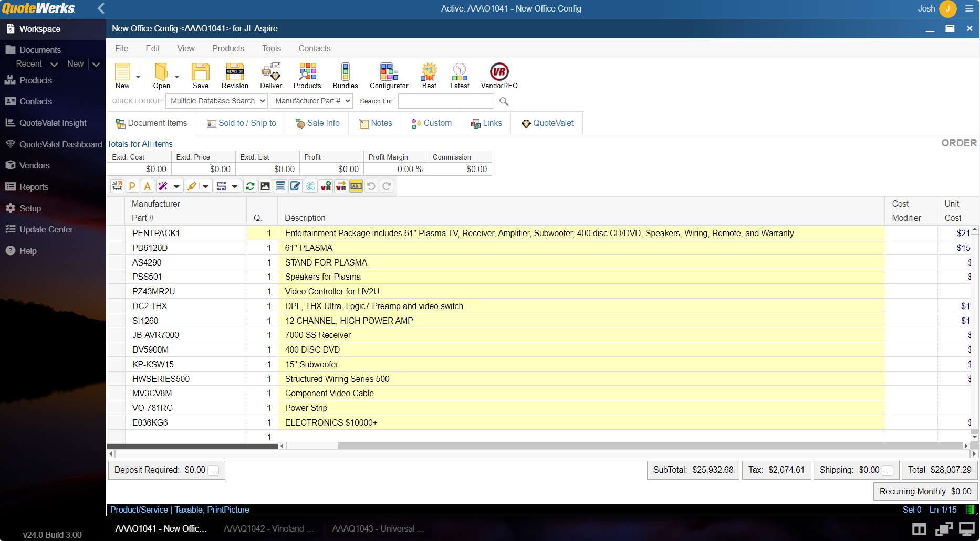Open the Multiple Database Search dropdown

(x=217, y=101)
